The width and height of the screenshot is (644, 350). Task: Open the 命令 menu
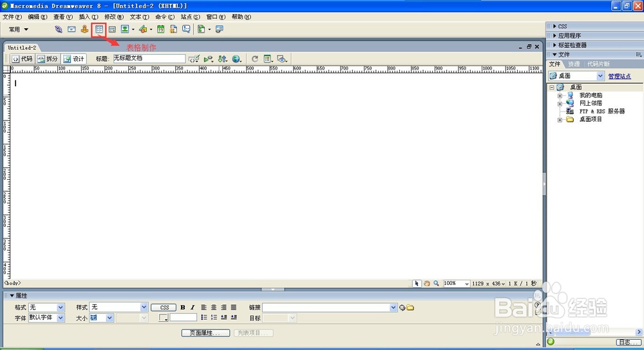coord(165,17)
